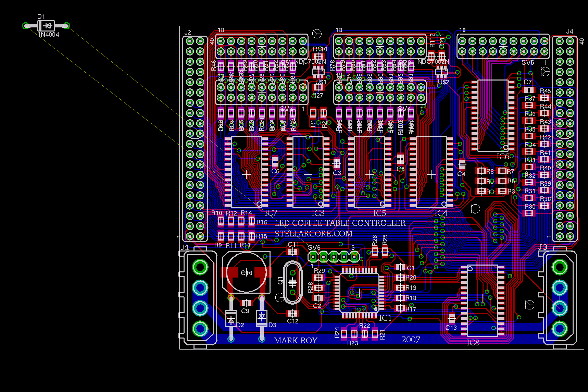This screenshot has width=588, height=392.
Task: Select the R45 resistor label
Action: pos(546,91)
